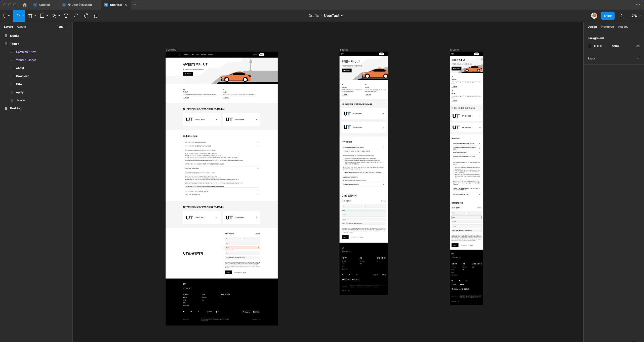Switch to the Assets tab

point(21,27)
